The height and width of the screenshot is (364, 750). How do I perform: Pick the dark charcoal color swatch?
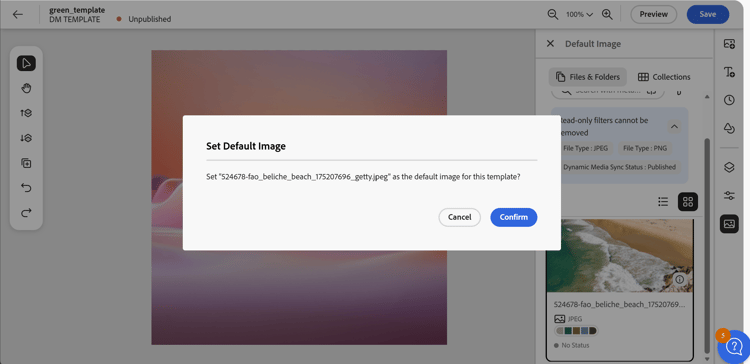[593, 331]
